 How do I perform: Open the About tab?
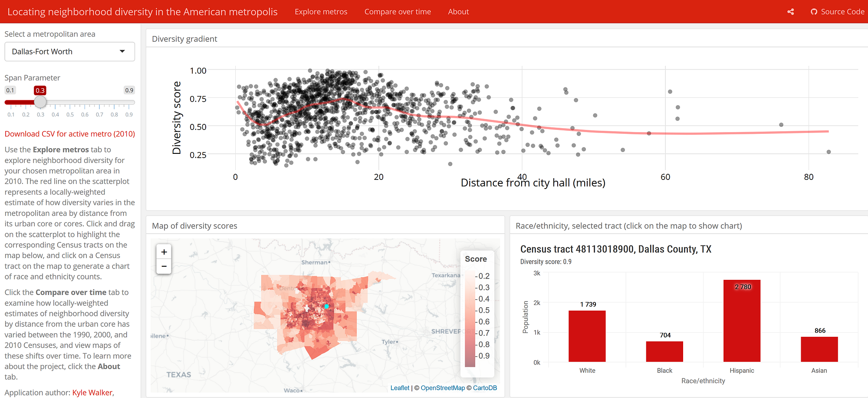(458, 12)
